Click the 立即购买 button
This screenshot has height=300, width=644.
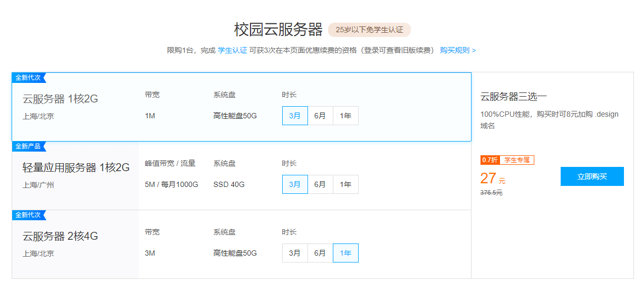coord(592,176)
